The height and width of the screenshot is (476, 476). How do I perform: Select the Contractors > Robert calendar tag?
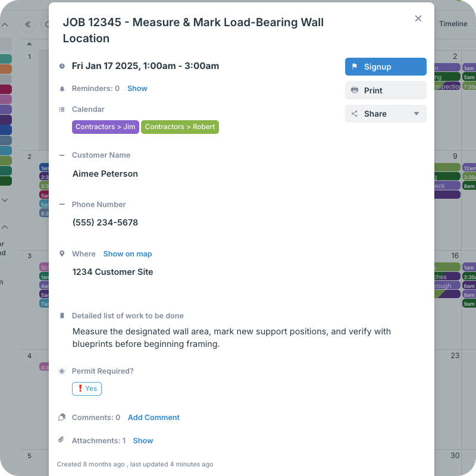180,127
